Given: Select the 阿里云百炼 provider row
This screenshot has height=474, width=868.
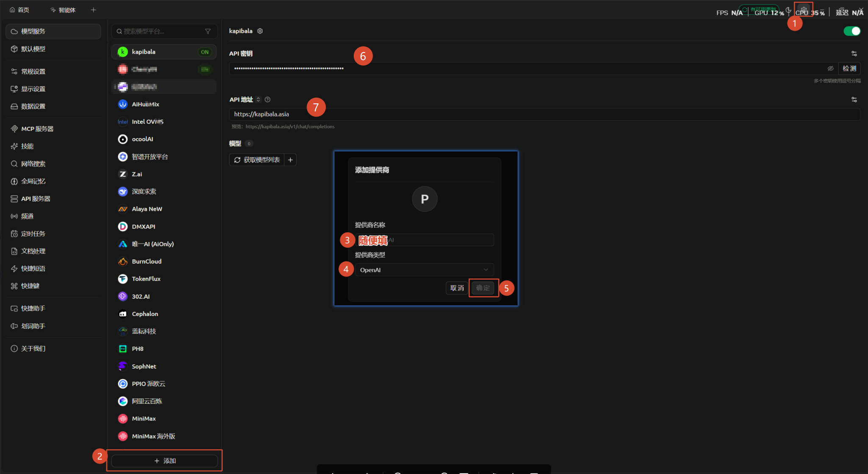Looking at the screenshot, I should click(164, 401).
